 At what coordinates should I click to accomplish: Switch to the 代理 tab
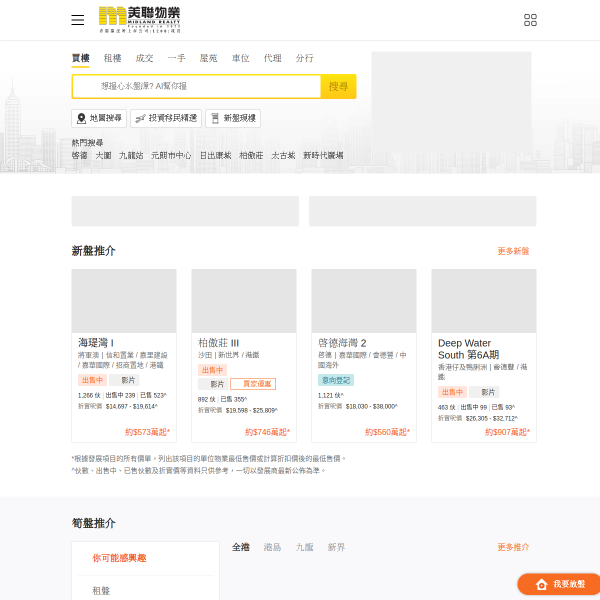272,58
